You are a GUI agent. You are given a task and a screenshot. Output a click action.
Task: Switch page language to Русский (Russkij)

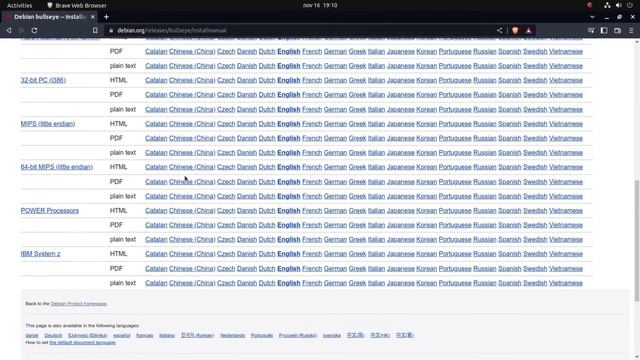click(298, 335)
